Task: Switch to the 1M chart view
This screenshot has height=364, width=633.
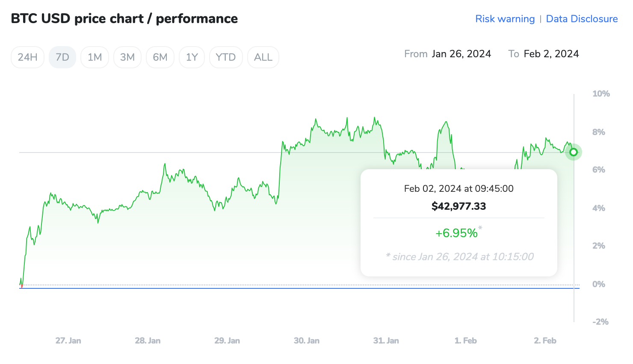Action: (95, 57)
